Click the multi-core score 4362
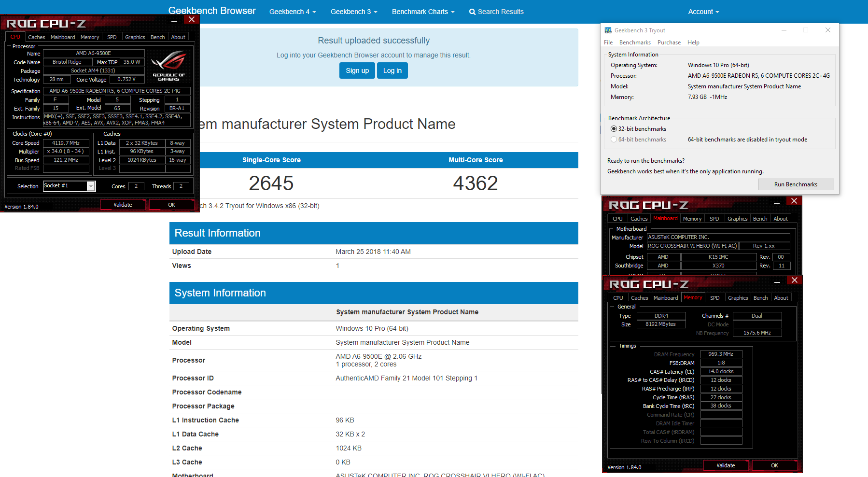The height and width of the screenshot is (477, 868). click(x=476, y=183)
